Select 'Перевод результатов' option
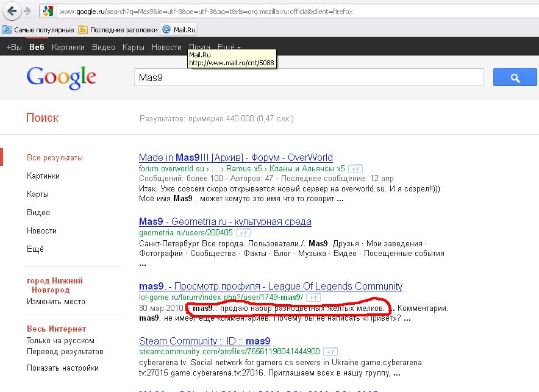539x392 pixels. pos(65,352)
